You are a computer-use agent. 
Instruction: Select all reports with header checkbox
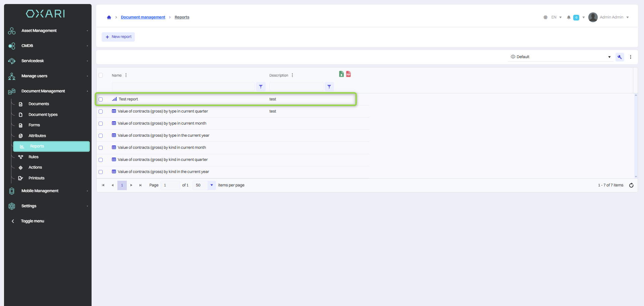tap(101, 75)
